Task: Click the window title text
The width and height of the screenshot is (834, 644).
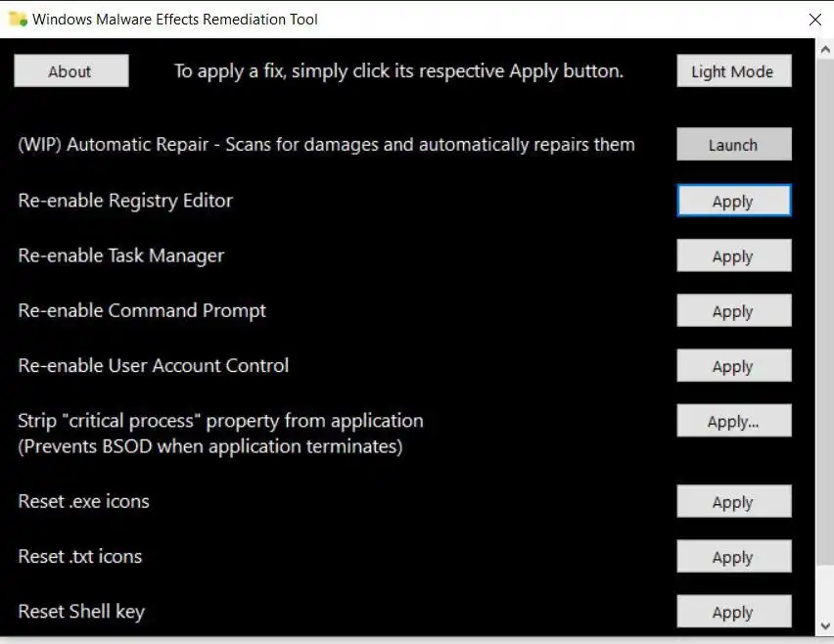Action: 175,19
